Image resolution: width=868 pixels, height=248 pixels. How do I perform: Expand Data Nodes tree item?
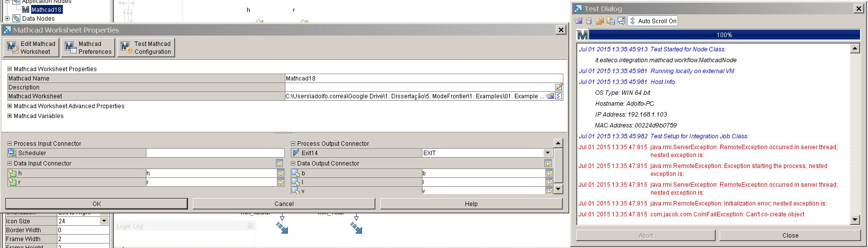pos(7,19)
